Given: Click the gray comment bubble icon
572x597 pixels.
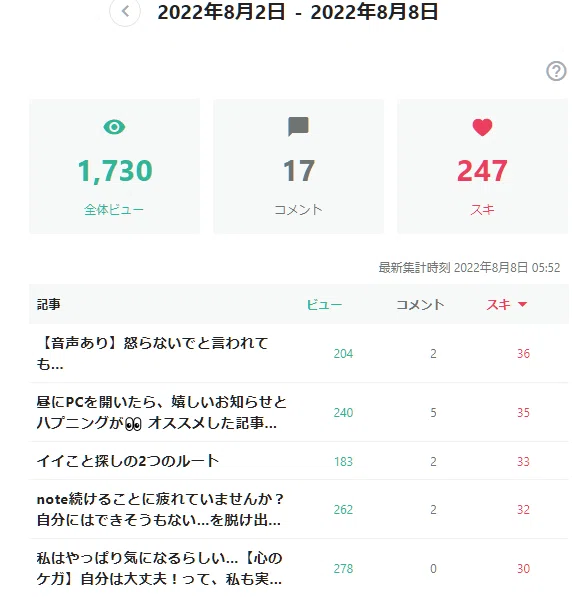Looking at the screenshot, I should [x=298, y=127].
